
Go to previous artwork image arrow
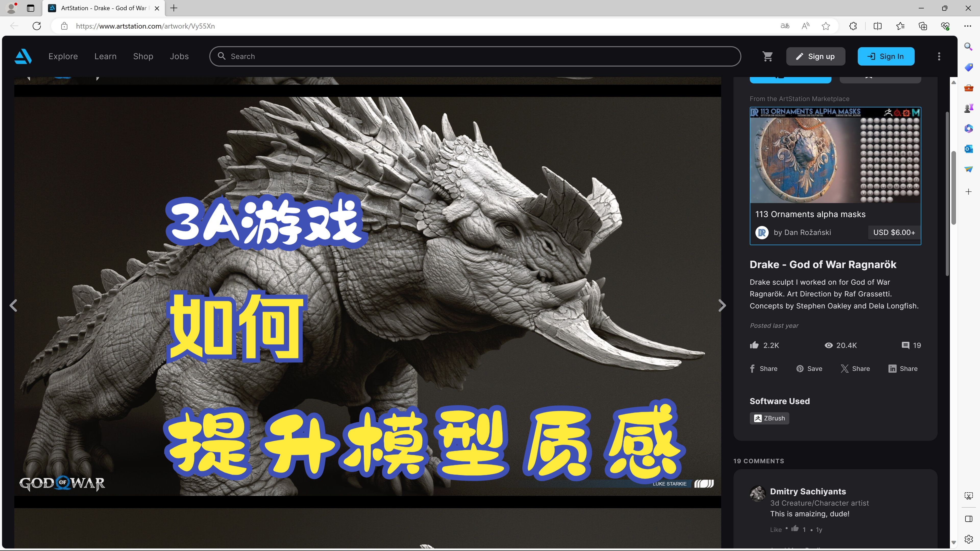click(13, 305)
